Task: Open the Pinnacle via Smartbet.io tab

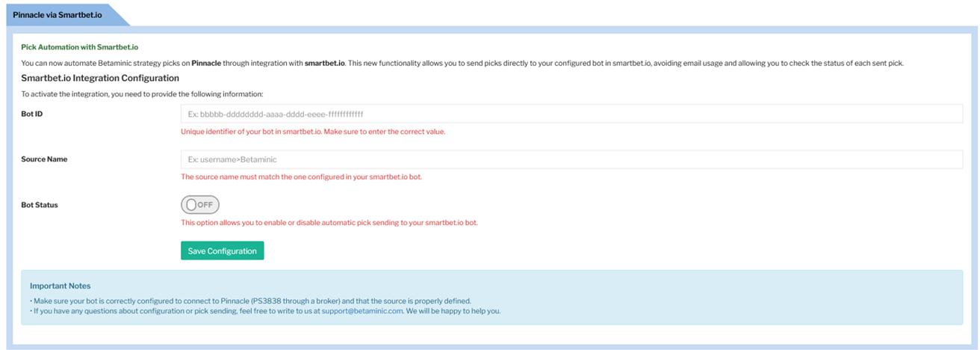Action: (x=58, y=15)
